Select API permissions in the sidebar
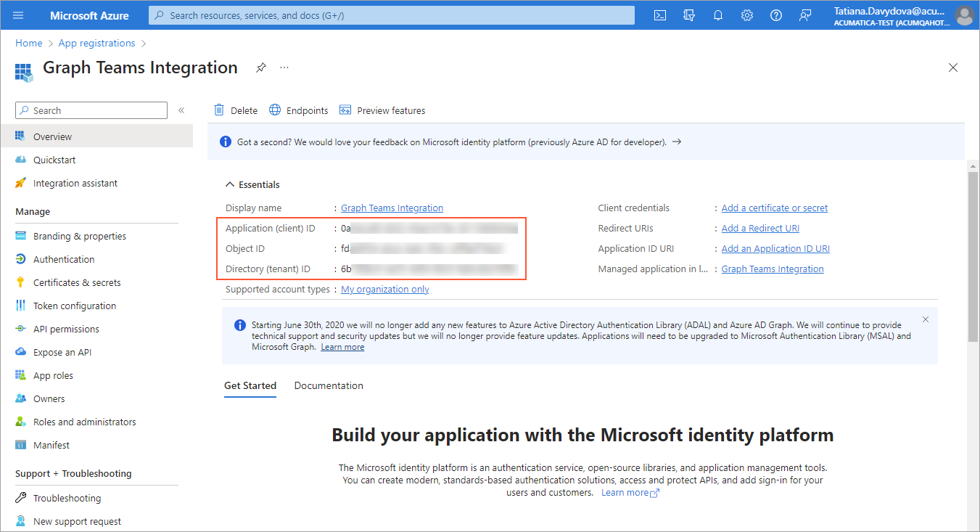 pos(66,329)
